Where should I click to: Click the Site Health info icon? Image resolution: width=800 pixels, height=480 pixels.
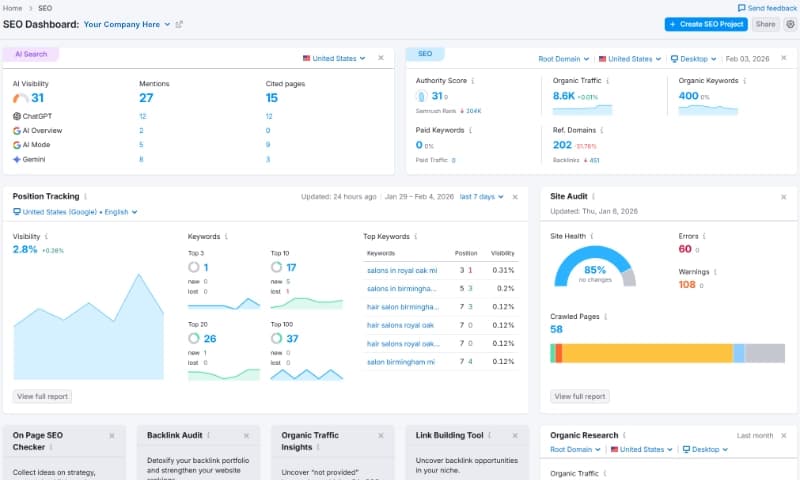(x=592, y=236)
